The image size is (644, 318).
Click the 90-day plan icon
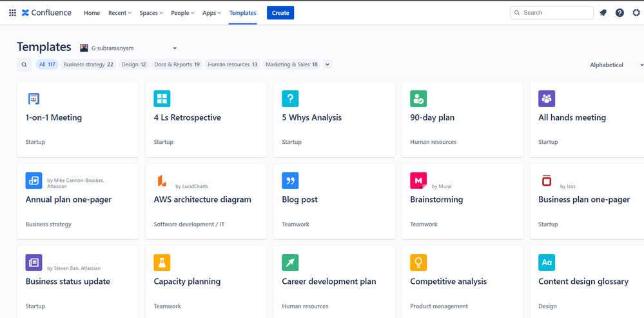pos(418,99)
